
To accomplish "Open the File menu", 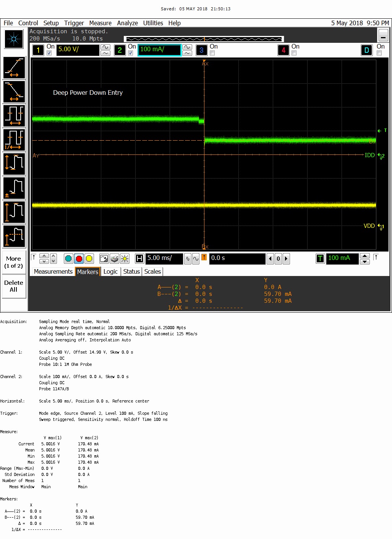I will tap(8, 23).
